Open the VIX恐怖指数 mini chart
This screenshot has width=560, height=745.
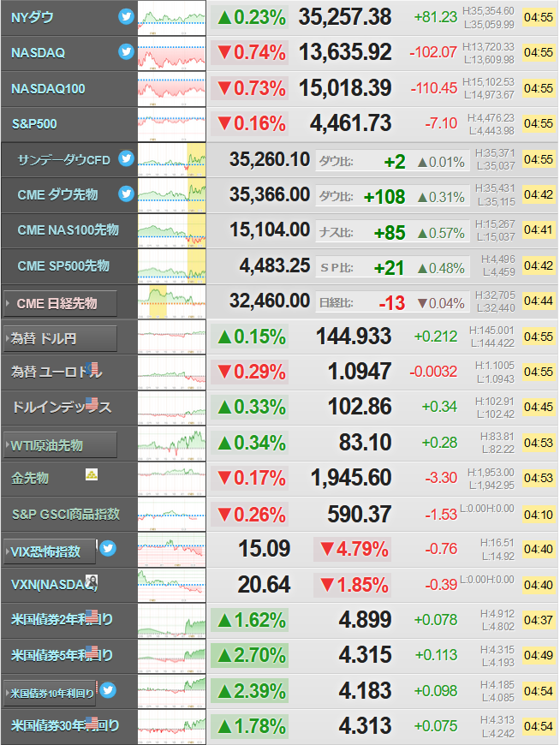tap(172, 550)
